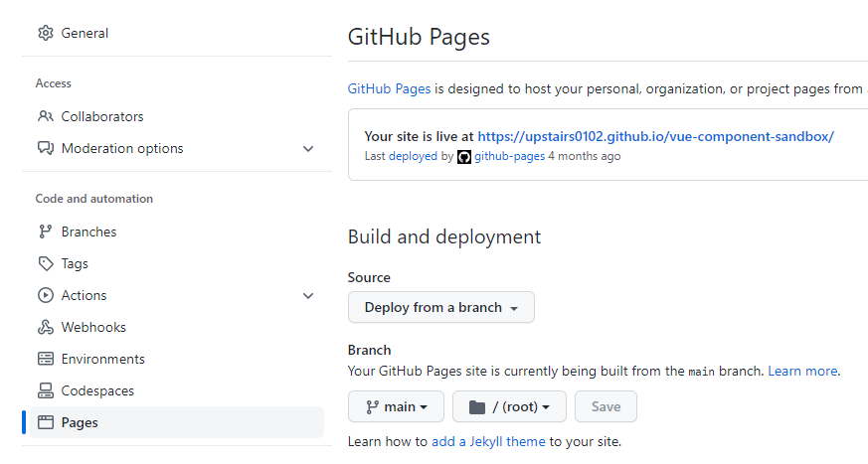Click the add a Jekyll theme link

pyautogui.click(x=488, y=441)
